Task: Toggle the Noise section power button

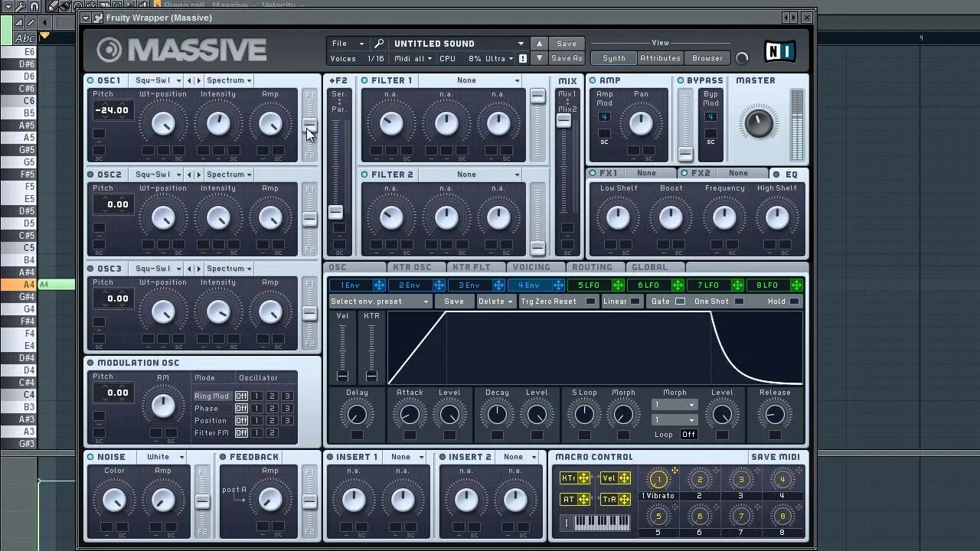Action: pyautogui.click(x=90, y=457)
